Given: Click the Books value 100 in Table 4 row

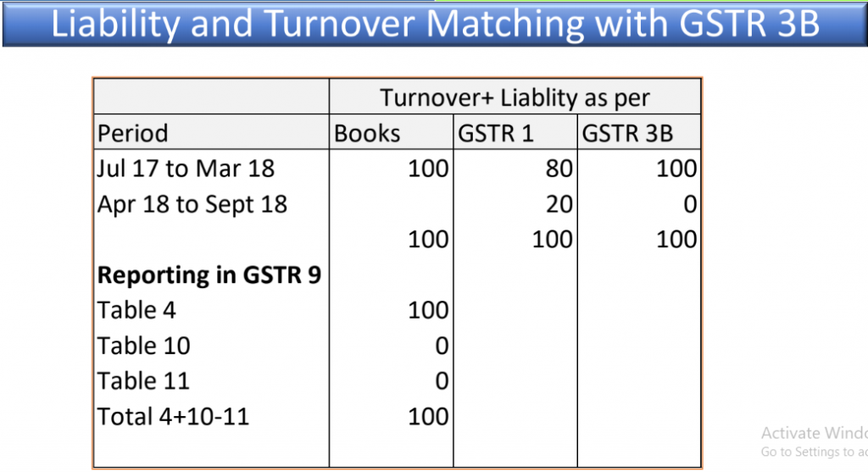Looking at the screenshot, I should click(428, 310).
